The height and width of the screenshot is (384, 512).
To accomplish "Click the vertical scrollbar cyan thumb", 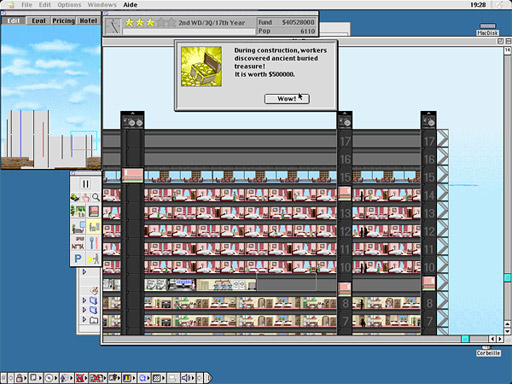I will tap(507, 278).
